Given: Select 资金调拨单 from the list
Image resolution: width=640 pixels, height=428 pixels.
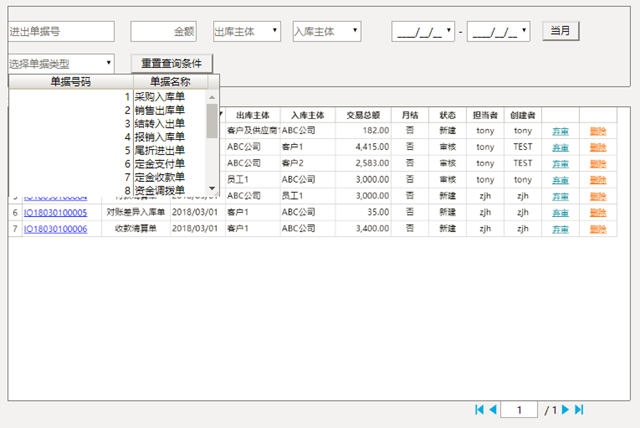Looking at the screenshot, I should 160,190.
